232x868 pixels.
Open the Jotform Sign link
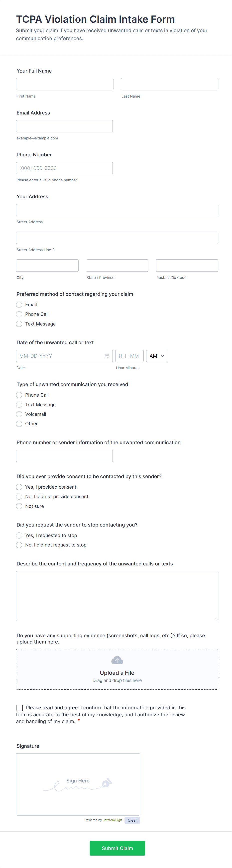coord(112,820)
